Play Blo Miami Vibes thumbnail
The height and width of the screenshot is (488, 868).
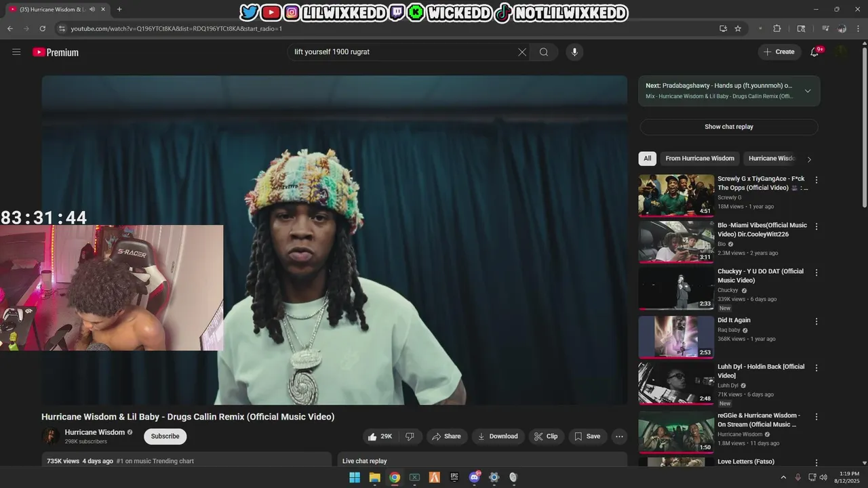point(676,242)
